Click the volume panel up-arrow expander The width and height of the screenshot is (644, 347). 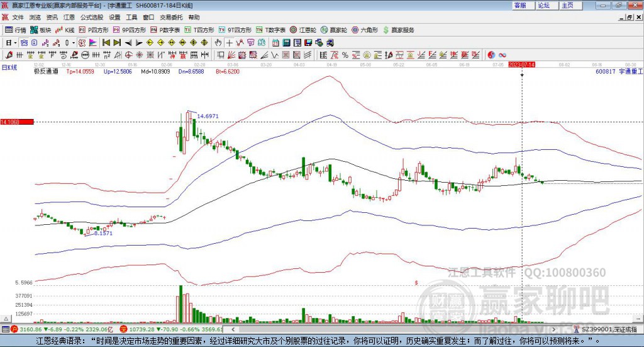coord(6,319)
